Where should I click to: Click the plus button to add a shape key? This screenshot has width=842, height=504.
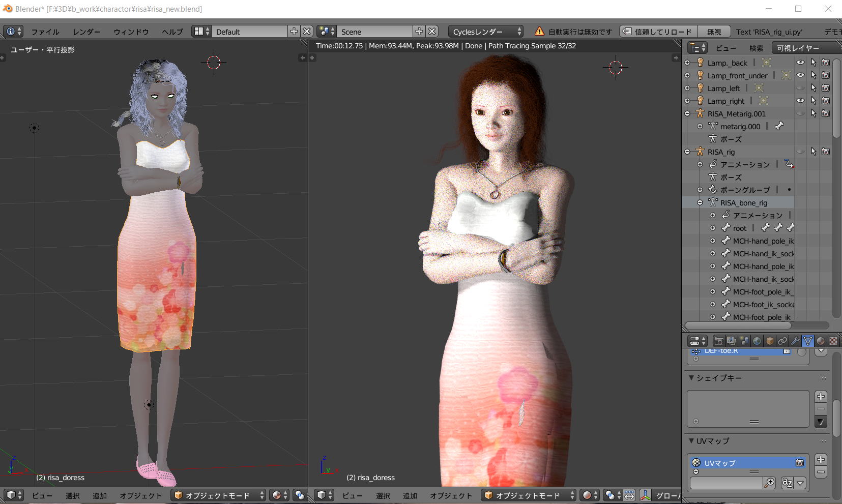click(x=821, y=396)
